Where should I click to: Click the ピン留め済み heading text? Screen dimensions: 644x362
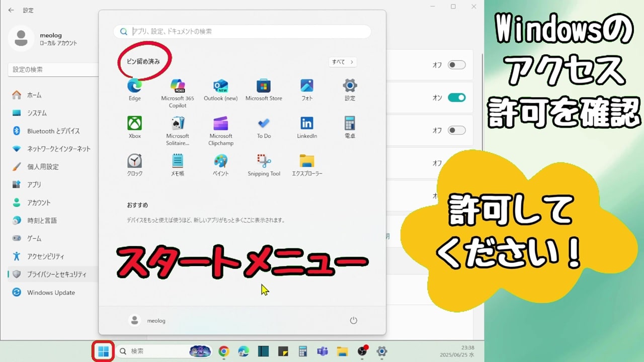click(x=143, y=61)
